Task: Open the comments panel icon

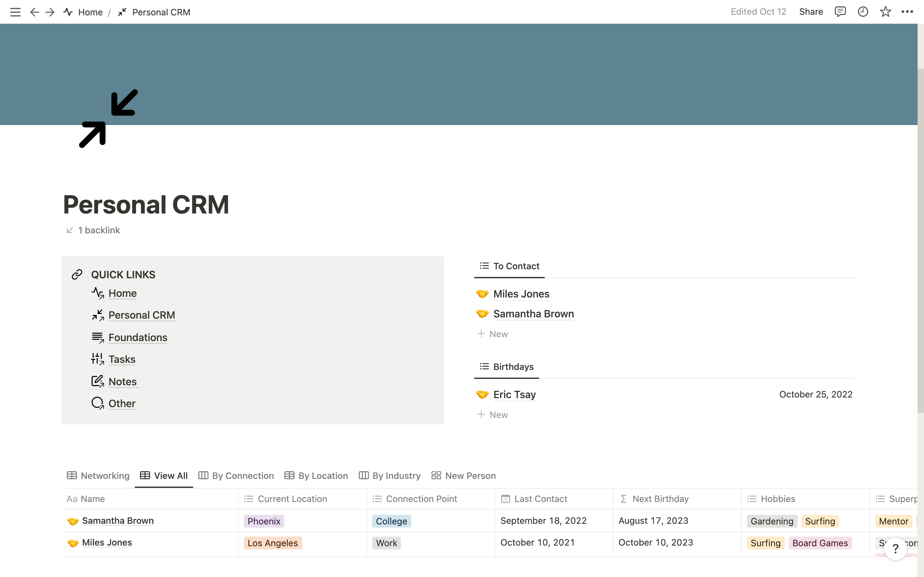Action: (840, 12)
